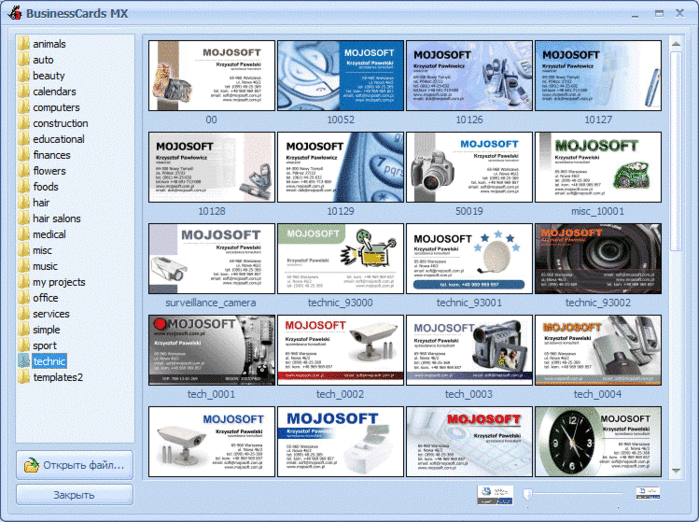The image size is (699, 522).
Task: Click the Открыть файл... button
Action: pos(75,465)
